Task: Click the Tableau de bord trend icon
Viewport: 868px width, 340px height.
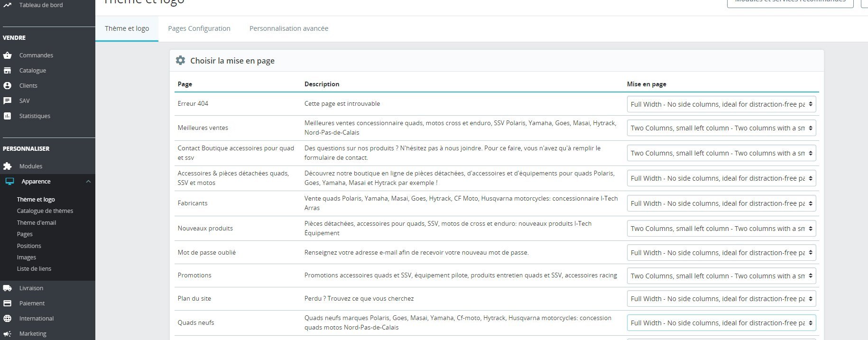Action: click(x=7, y=5)
